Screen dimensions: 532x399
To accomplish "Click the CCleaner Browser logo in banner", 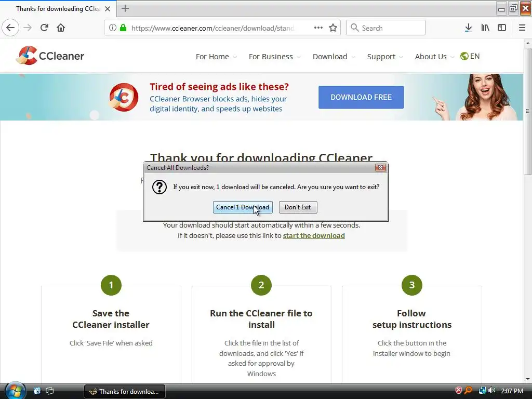I will 124,97.
